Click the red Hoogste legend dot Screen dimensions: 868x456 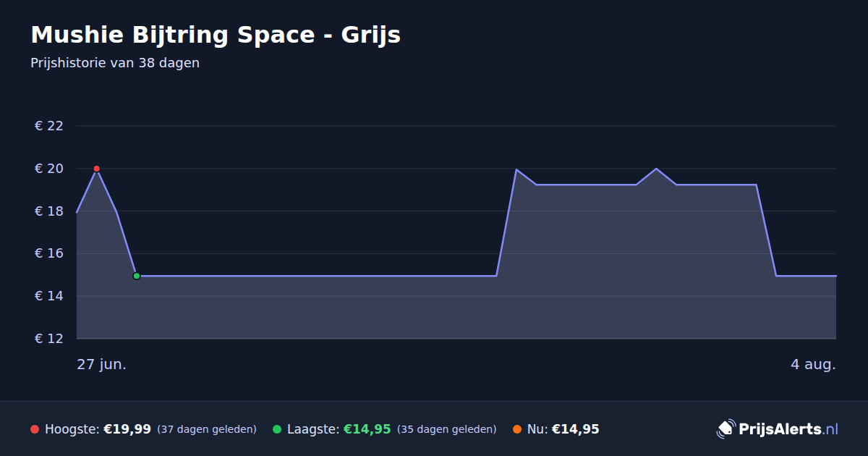pyautogui.click(x=35, y=429)
